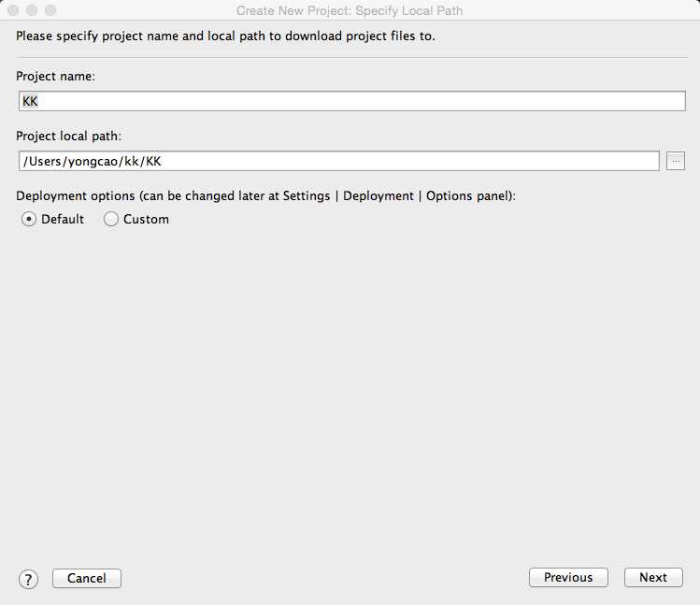Click into the Project local path field
Screen dimensions: 700x605
[339, 161]
